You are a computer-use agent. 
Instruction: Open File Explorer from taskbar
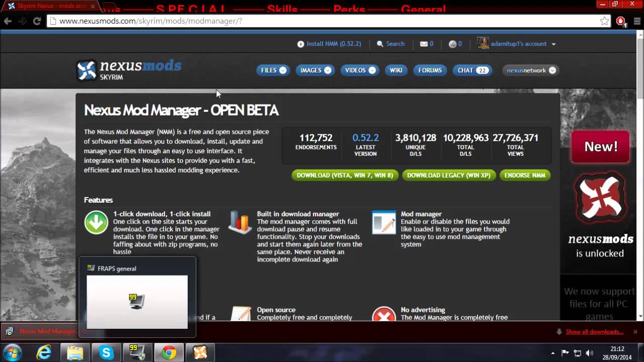coord(75,352)
